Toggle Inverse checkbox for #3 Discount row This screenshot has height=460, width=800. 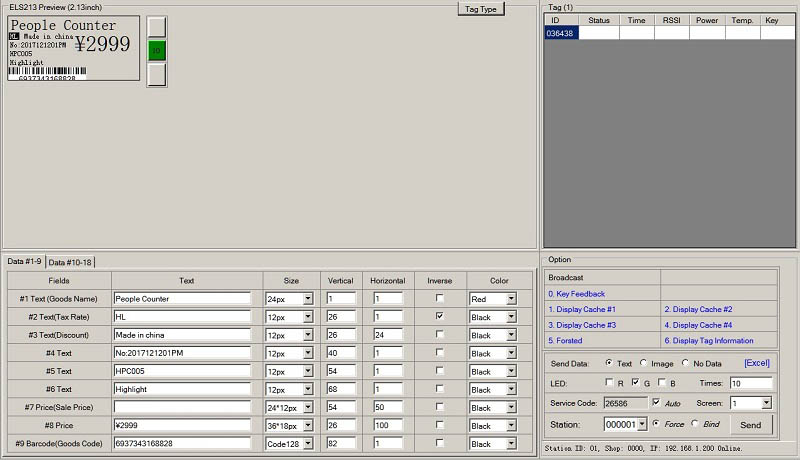tap(439, 334)
